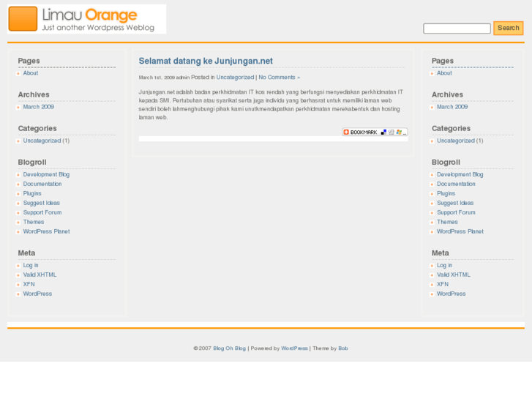The width and height of the screenshot is (532, 399).
Task: Open the WordPress link in the footer
Action: pos(294,348)
